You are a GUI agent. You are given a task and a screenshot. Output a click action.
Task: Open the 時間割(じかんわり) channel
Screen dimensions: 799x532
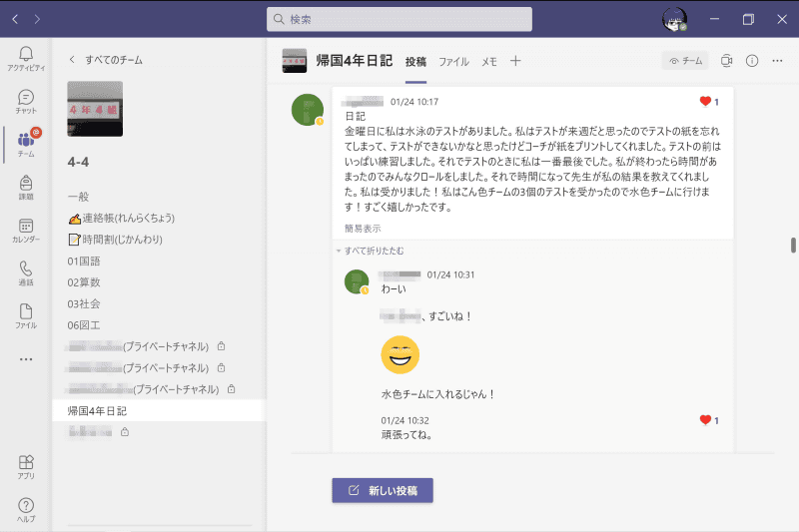click(159, 240)
